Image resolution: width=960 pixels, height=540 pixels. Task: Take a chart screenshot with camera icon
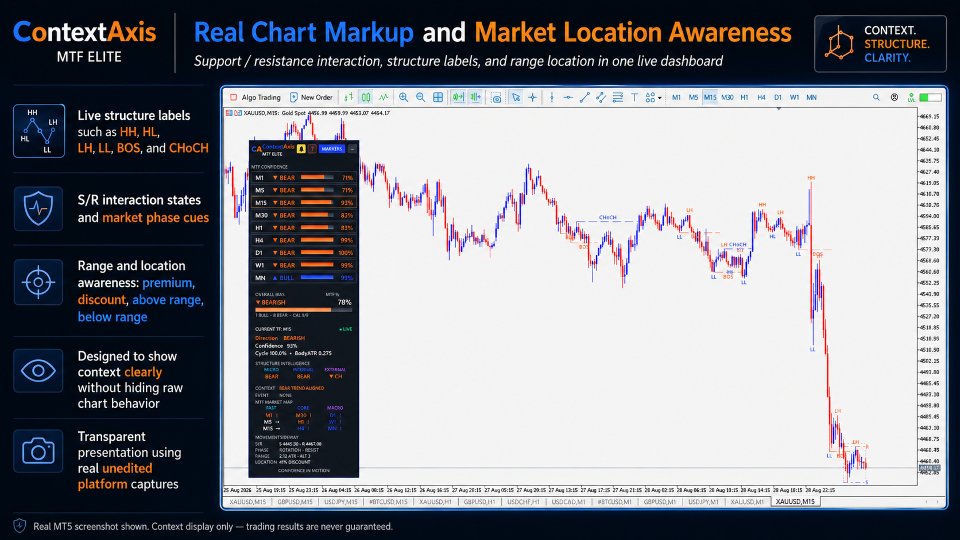click(496, 97)
